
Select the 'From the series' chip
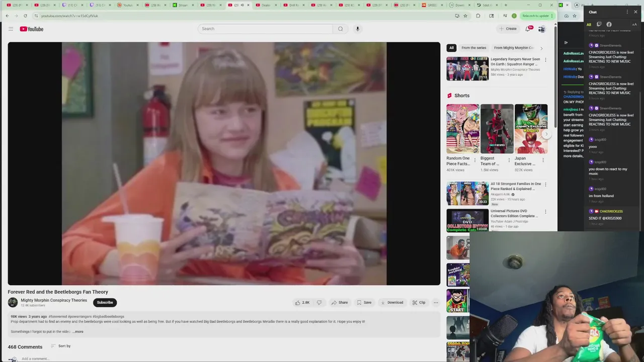click(474, 48)
